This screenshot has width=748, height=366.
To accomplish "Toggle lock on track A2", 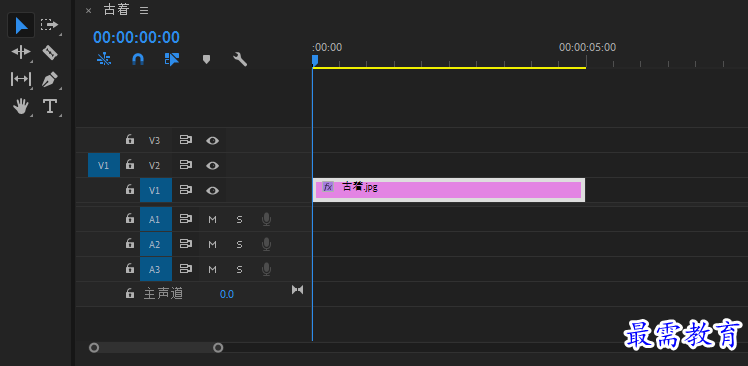I will pos(129,243).
